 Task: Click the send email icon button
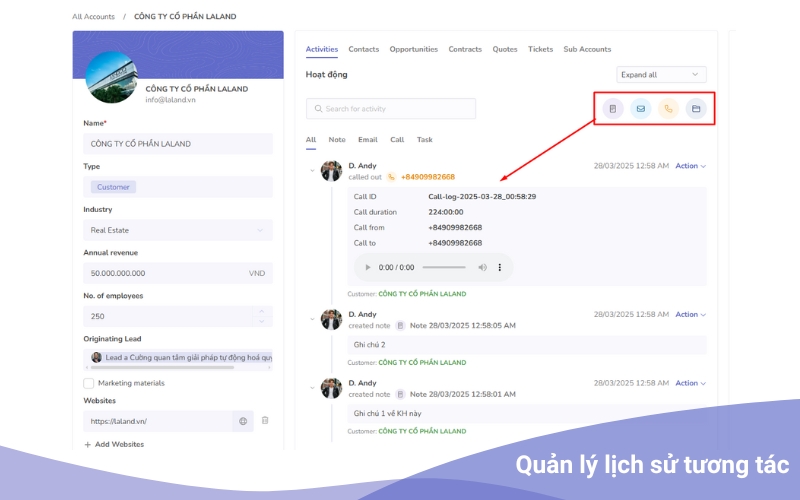(x=641, y=109)
